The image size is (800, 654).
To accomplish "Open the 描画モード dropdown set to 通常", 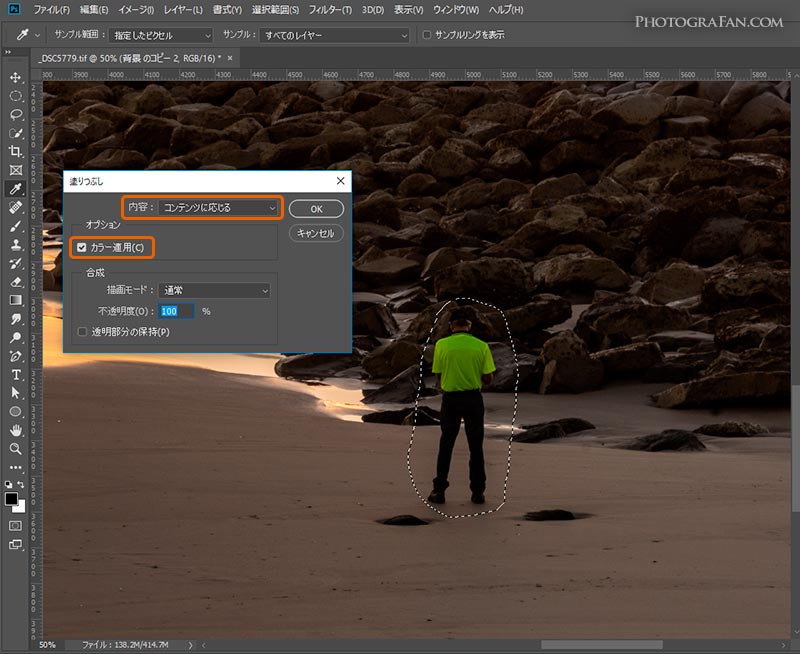I will (x=214, y=290).
